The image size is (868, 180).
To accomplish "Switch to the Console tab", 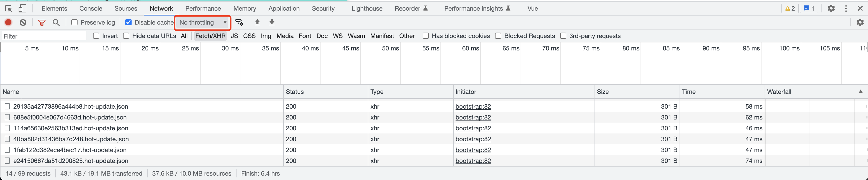I will [91, 9].
